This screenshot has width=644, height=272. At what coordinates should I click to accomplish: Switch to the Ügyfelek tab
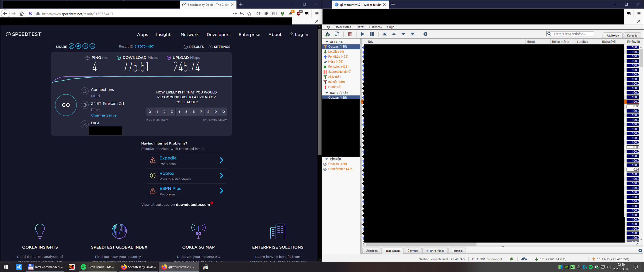coord(413,251)
